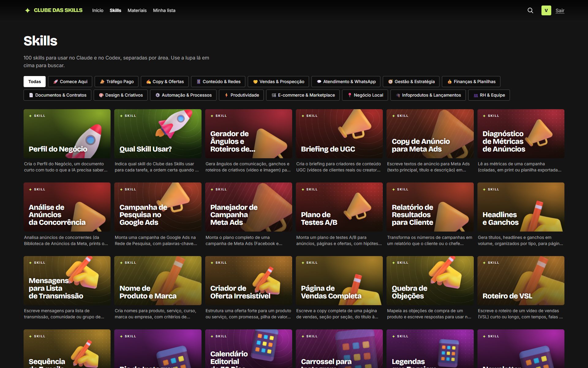
Task: Filter by Automação & Processos category
Action: (x=183, y=95)
